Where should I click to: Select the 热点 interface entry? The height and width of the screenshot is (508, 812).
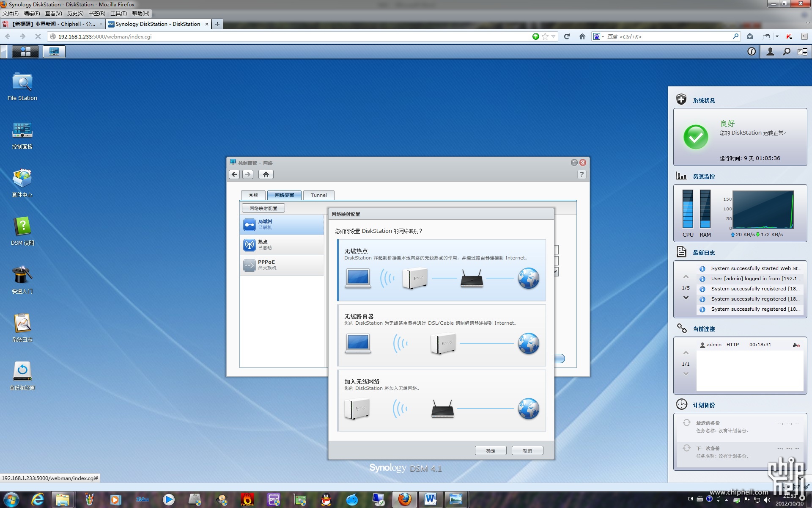pos(282,245)
